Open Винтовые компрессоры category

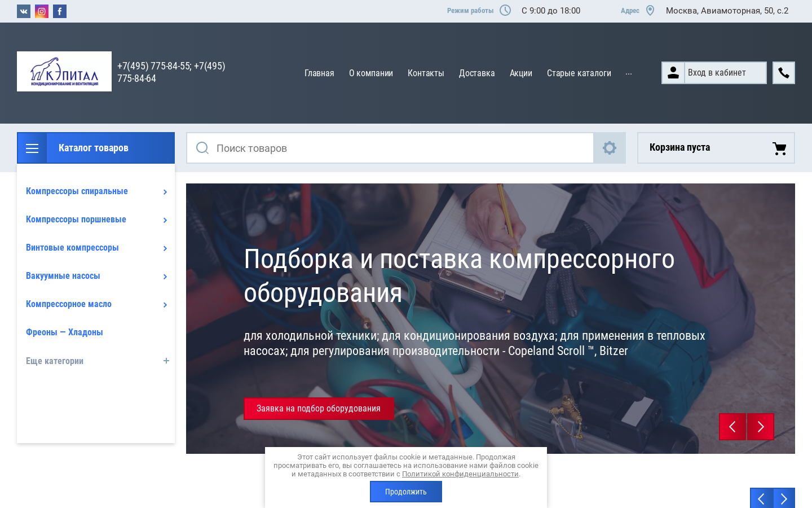point(72,248)
